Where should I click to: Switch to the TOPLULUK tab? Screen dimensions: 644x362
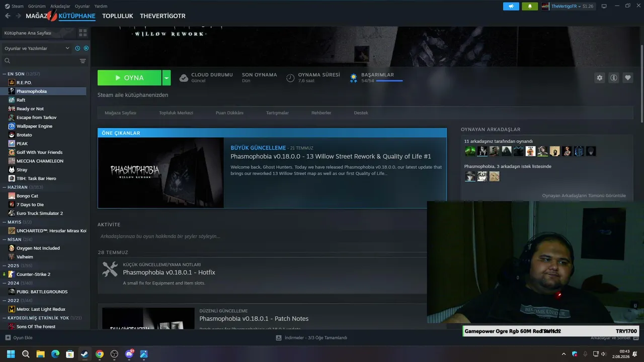coord(118,16)
